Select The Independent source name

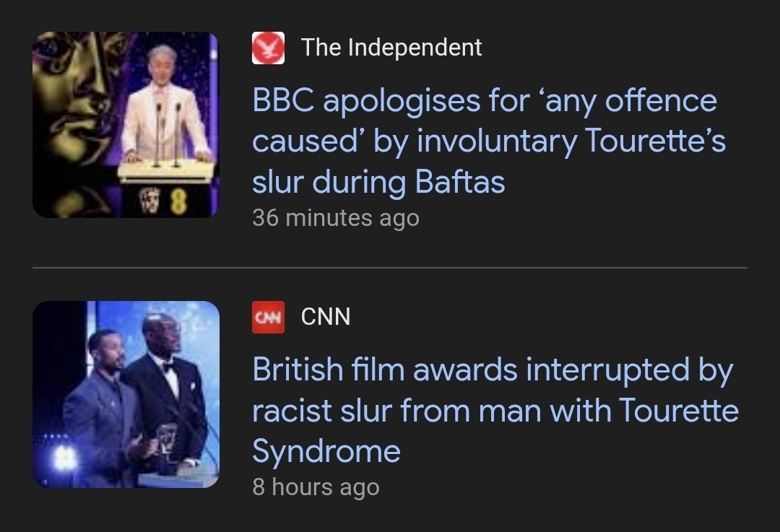click(x=391, y=48)
